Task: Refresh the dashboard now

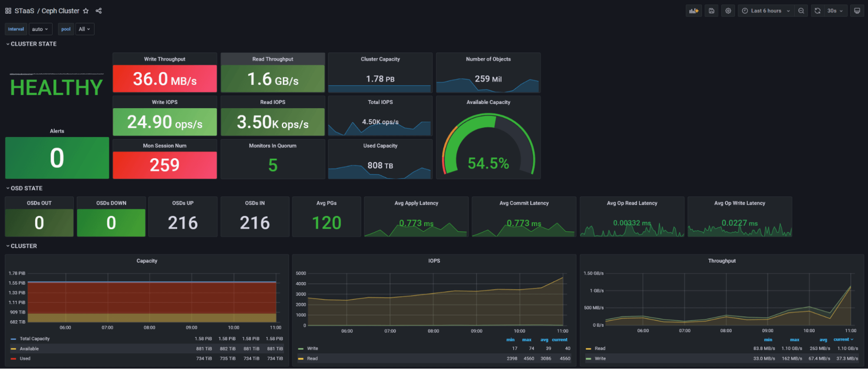Action: point(818,11)
